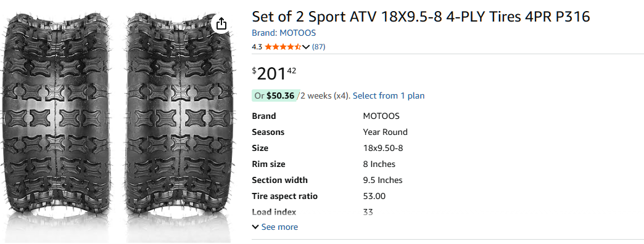Image resolution: width=644 pixels, height=244 pixels.
Task: Expand the rating breakdown chevron beside stars
Action: (x=305, y=47)
